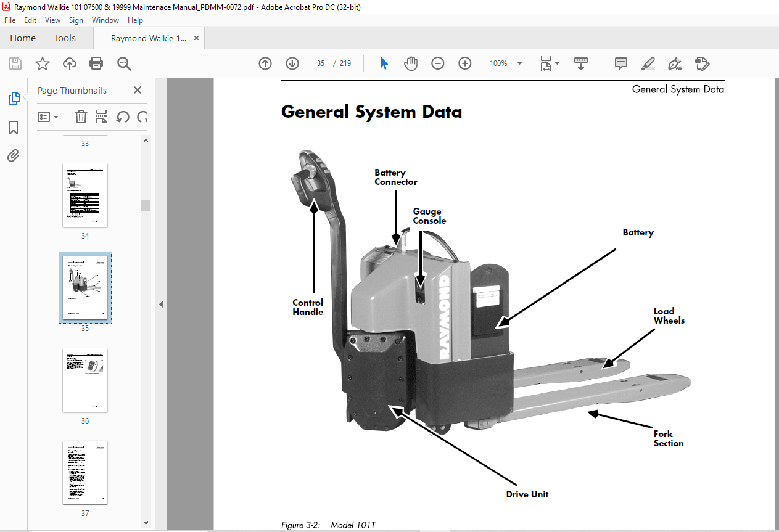
Task: Open the Help menu
Action: [x=135, y=20]
